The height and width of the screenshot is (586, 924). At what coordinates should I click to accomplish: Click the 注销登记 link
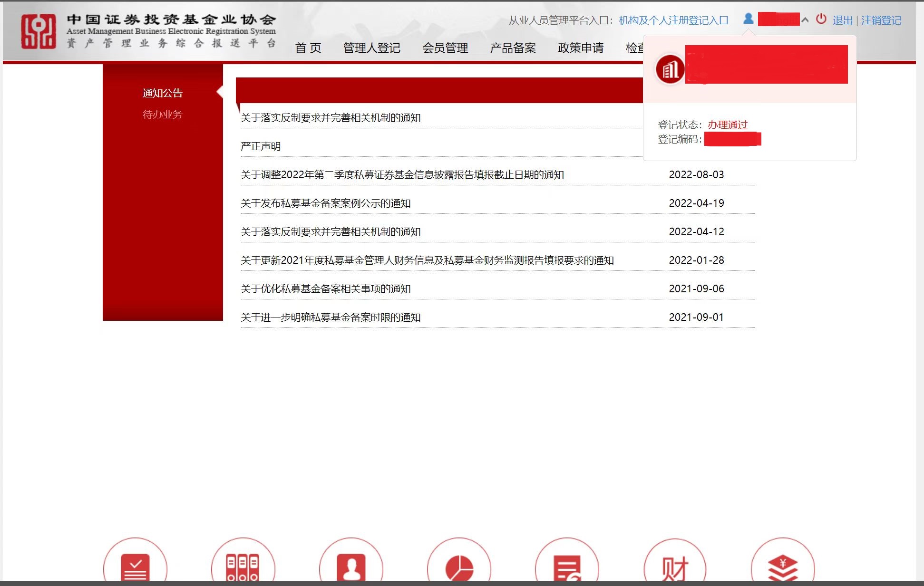click(x=881, y=20)
